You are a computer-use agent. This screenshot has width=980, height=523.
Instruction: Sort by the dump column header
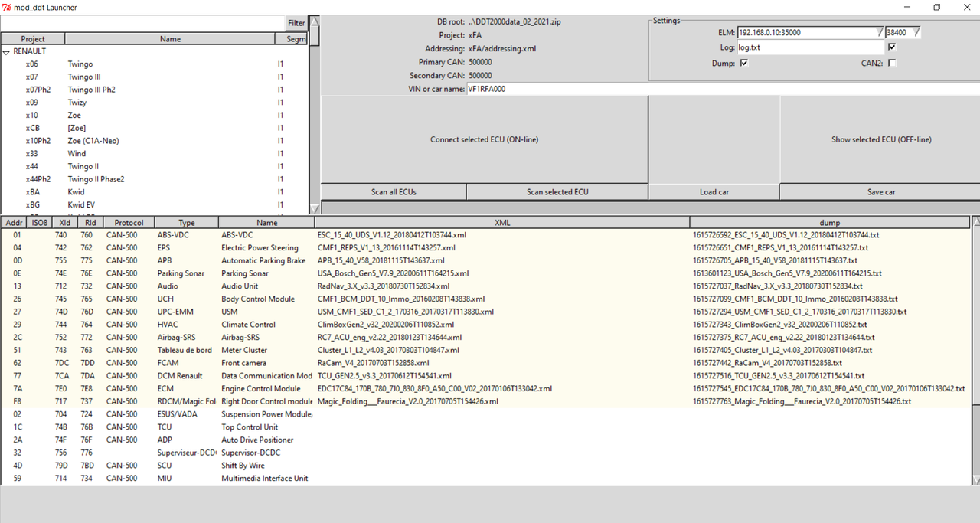coord(830,223)
